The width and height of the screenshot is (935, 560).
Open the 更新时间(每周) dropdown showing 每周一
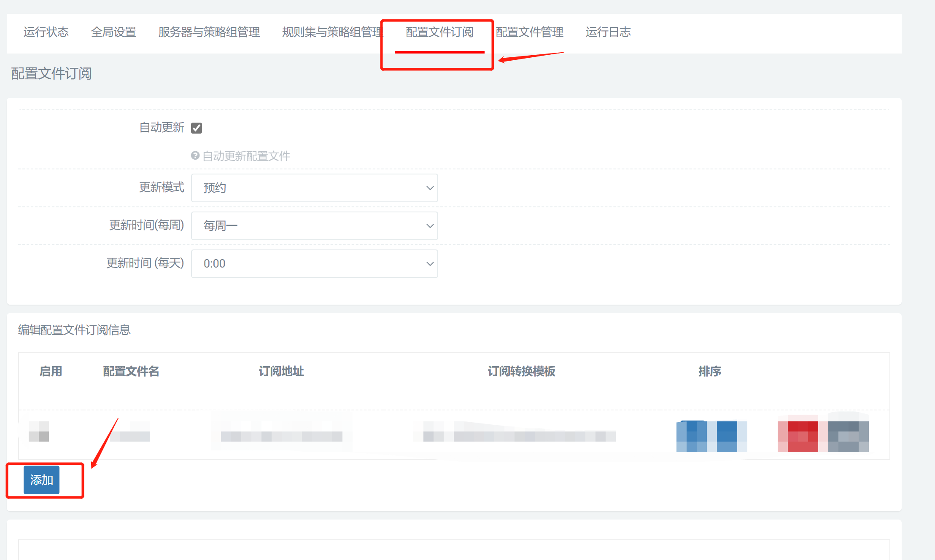(315, 226)
